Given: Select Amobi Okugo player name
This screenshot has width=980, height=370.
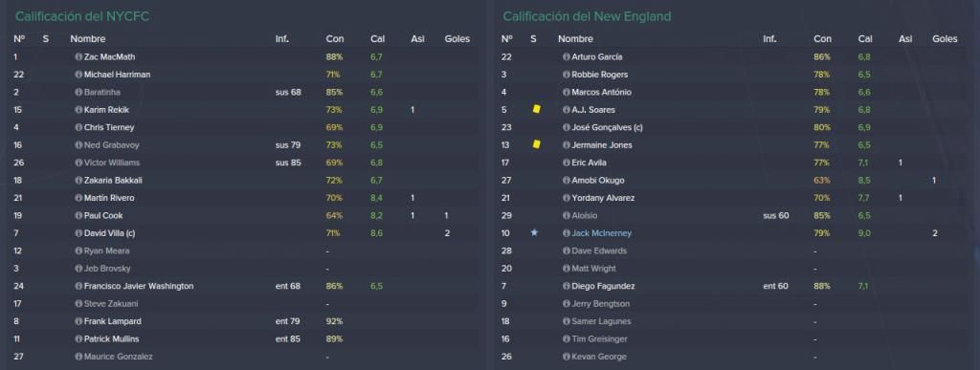Looking at the screenshot, I should (598, 181).
